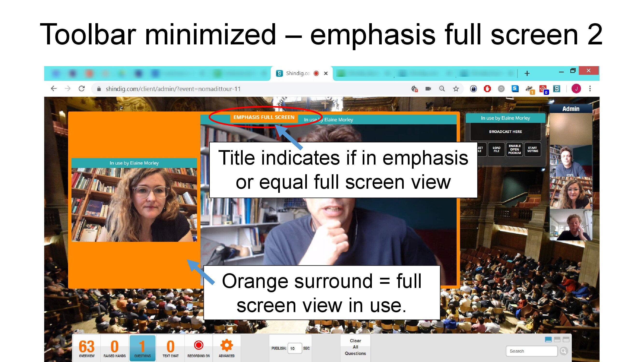644x362 pixels.
Task: Click the Load File button
Action: click(496, 149)
